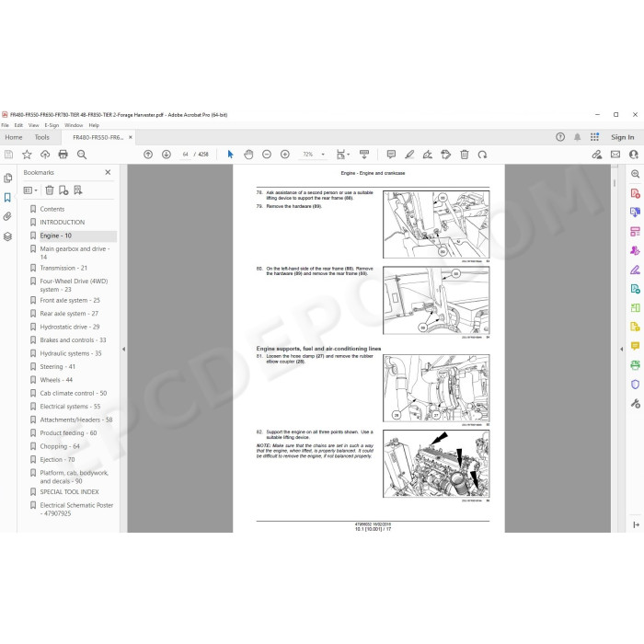Open the find text magnifier
This screenshot has width=644, height=644.
(82, 155)
